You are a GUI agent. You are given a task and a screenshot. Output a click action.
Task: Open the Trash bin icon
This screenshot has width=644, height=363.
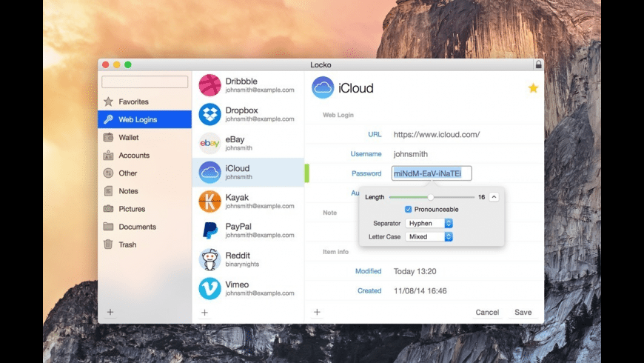pyautogui.click(x=108, y=244)
